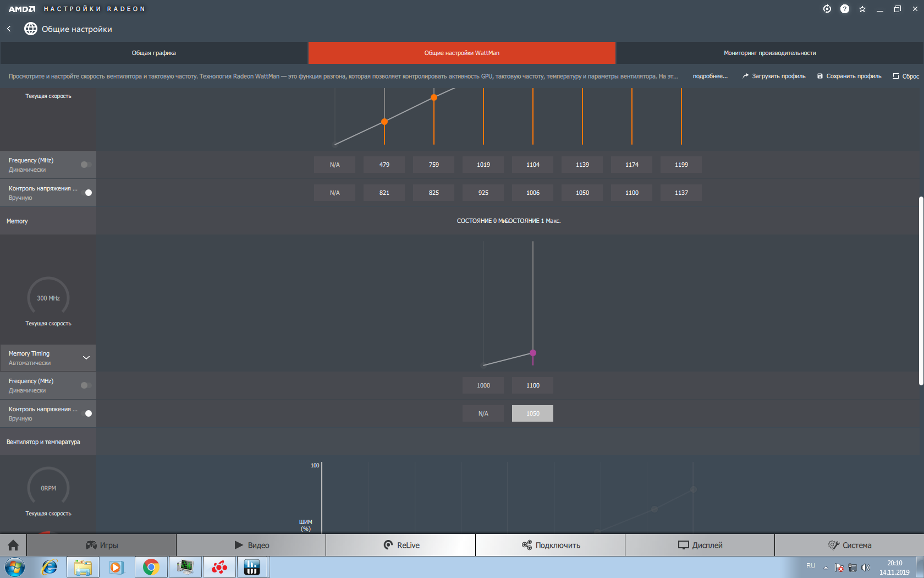Toggle GPU Контроль напряжения switch
The height and width of the screenshot is (578, 924).
[x=86, y=193]
